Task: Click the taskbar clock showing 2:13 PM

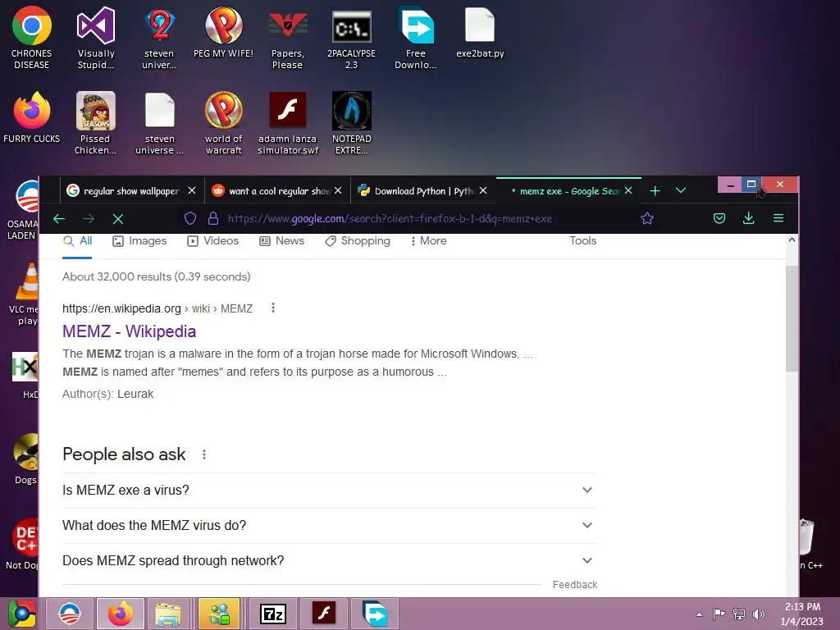Action: [x=802, y=614]
